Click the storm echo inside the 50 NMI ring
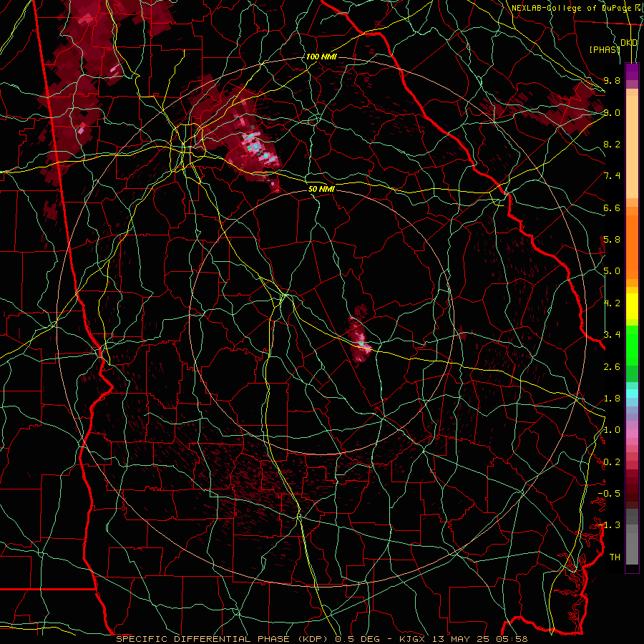The image size is (644, 644). pyautogui.click(x=360, y=336)
